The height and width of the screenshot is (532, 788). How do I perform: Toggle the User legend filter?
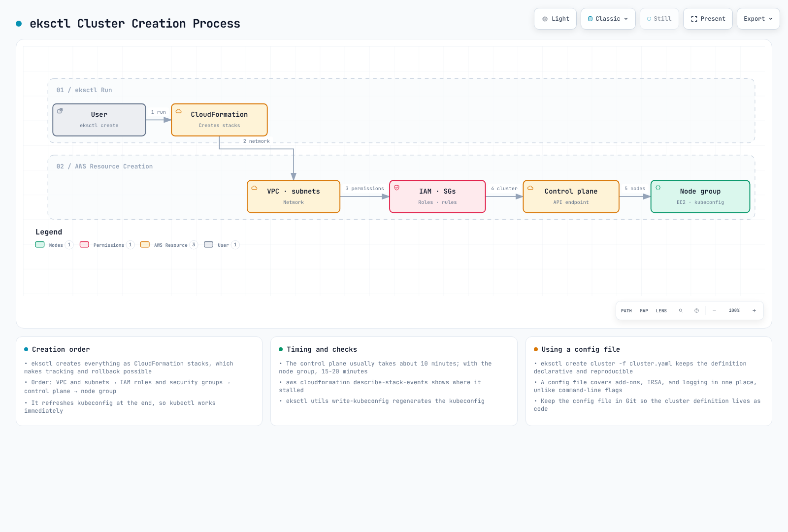[222, 245]
